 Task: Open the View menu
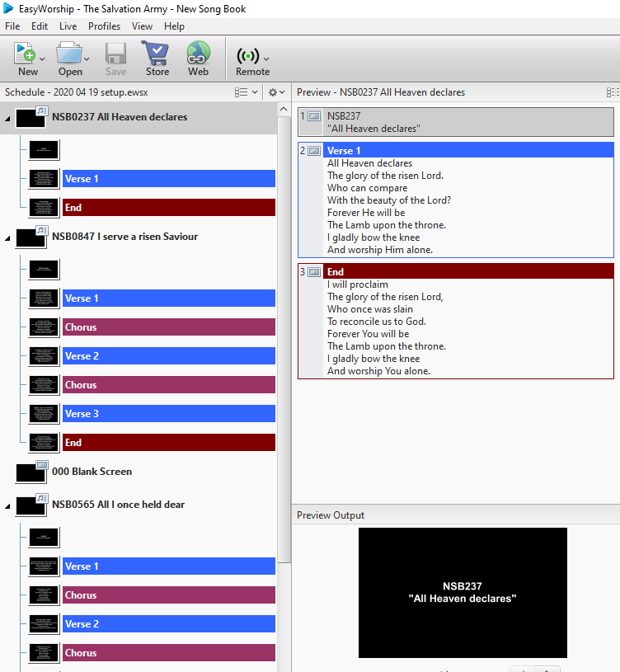click(142, 26)
